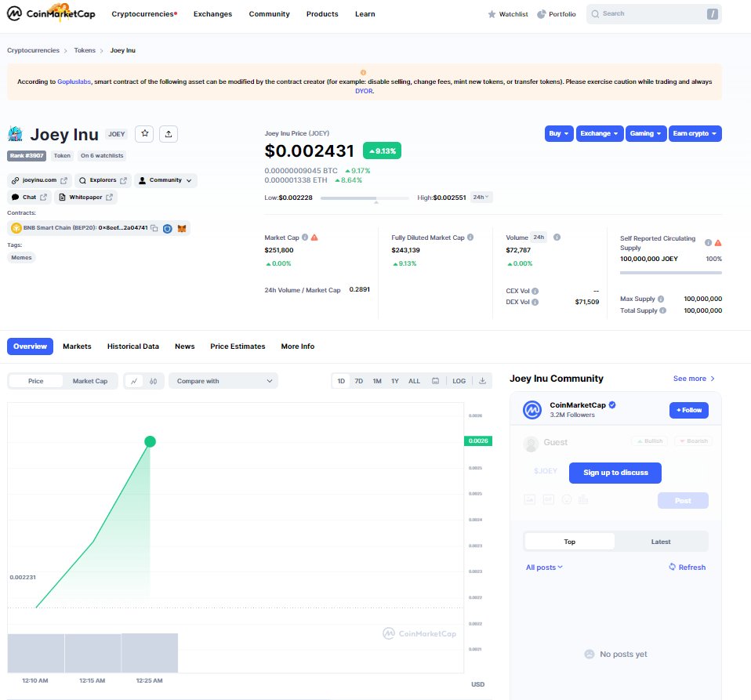
Task: Open DEX Vol info icon
Action: click(535, 302)
